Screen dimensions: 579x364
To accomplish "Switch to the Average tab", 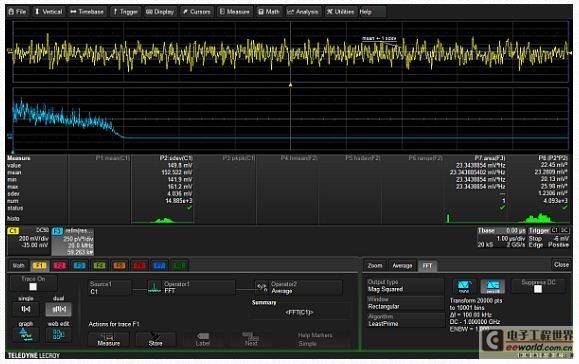I will pos(402,265).
